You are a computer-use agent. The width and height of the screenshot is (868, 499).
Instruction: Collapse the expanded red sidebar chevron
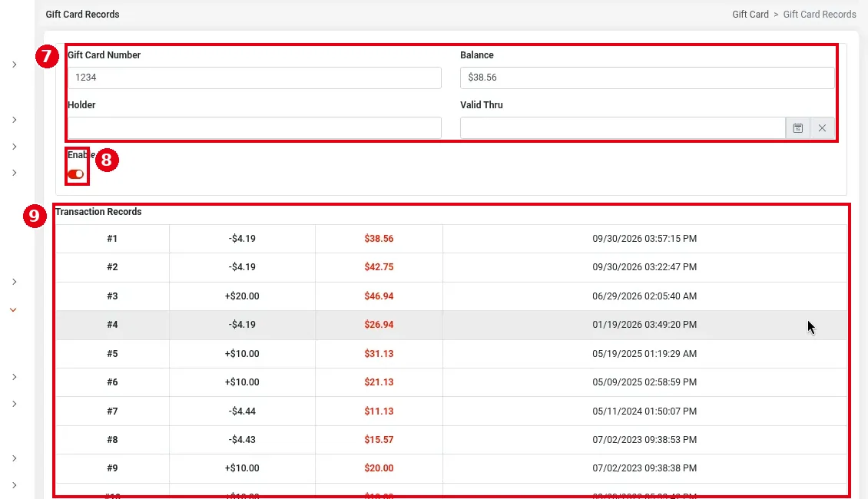coord(13,310)
